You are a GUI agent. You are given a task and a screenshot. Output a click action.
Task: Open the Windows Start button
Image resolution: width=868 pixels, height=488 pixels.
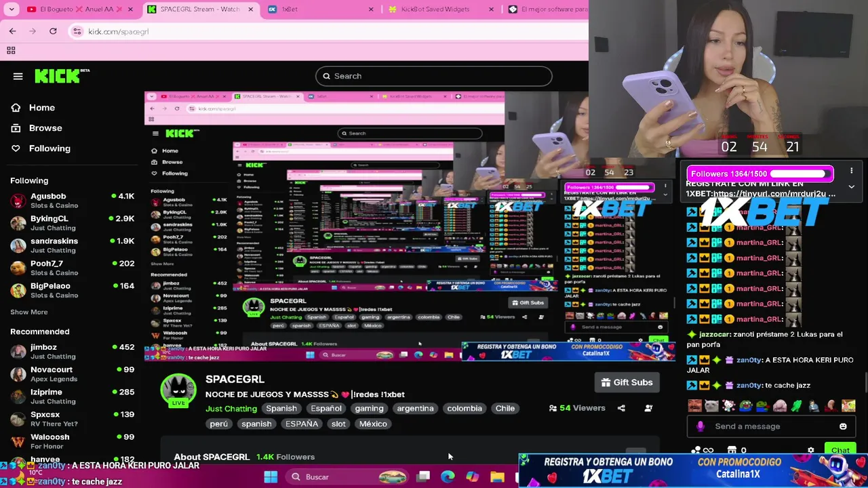click(271, 477)
